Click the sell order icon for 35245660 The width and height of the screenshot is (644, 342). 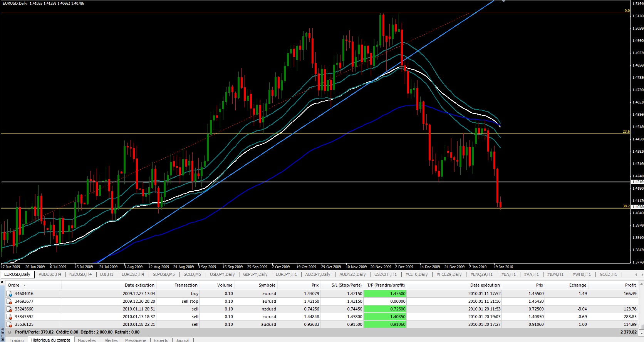click(9, 309)
